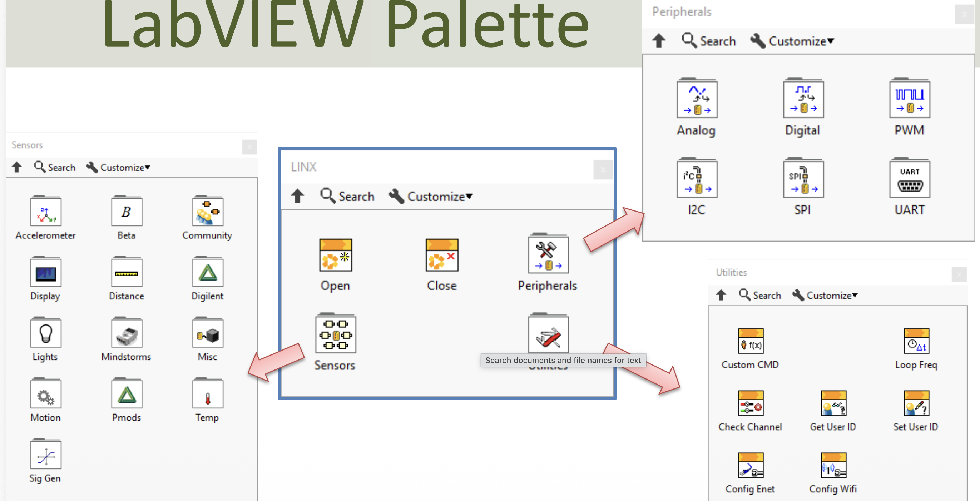Open the Sig Gen sensors folder
The width and height of the screenshot is (980, 501).
[x=46, y=454]
